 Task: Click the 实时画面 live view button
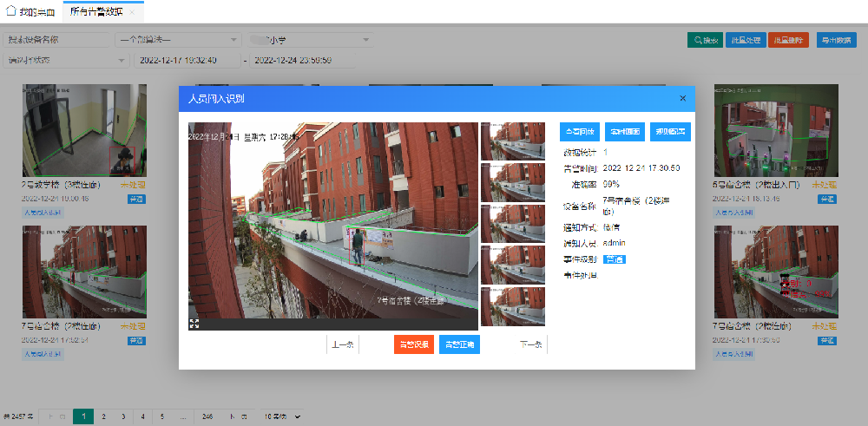click(625, 132)
